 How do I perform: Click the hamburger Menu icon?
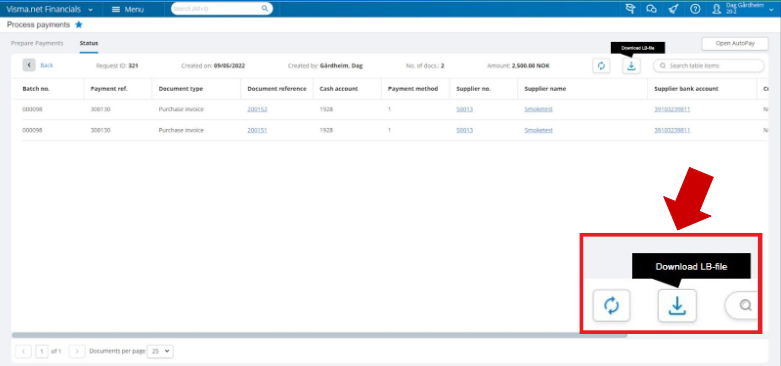[116, 9]
